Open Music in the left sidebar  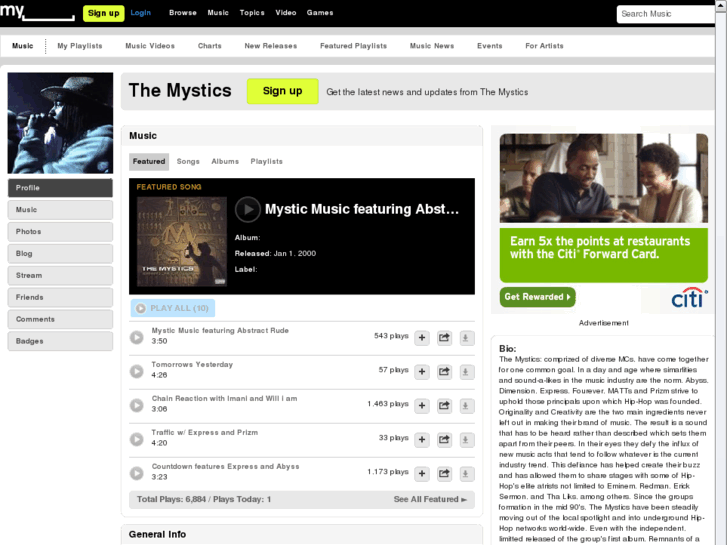(x=60, y=210)
